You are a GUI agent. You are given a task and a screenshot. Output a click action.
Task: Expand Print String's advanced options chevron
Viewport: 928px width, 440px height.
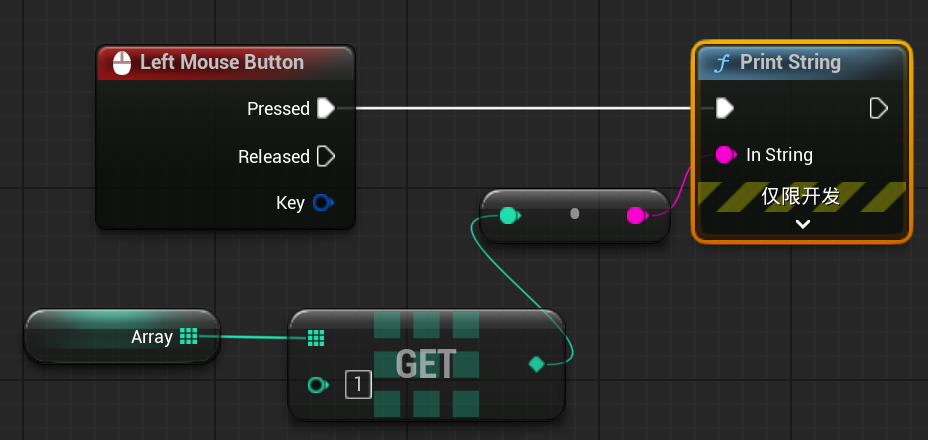pyautogui.click(x=802, y=224)
